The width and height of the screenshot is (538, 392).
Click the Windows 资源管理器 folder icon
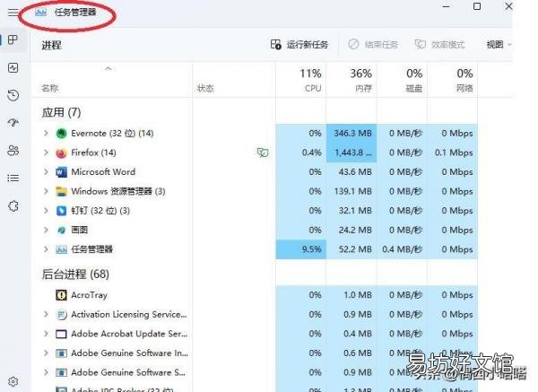(x=61, y=191)
